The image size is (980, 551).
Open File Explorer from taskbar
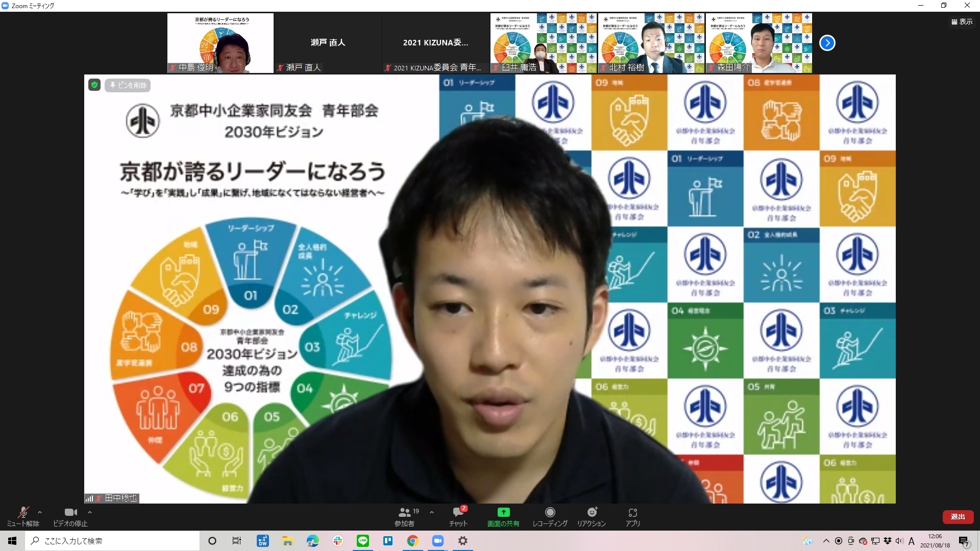tap(287, 541)
